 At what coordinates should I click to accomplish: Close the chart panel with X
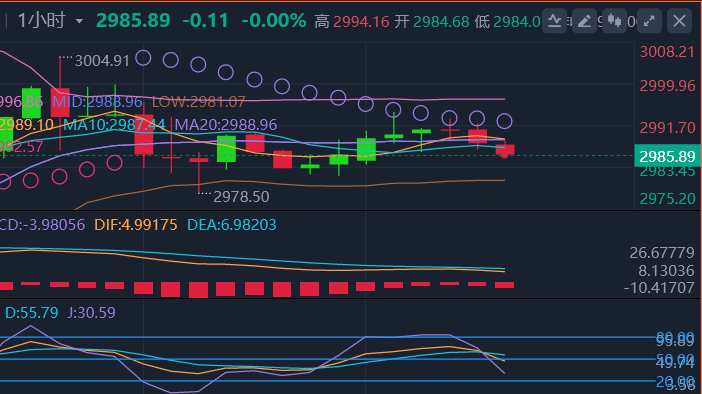(x=679, y=21)
